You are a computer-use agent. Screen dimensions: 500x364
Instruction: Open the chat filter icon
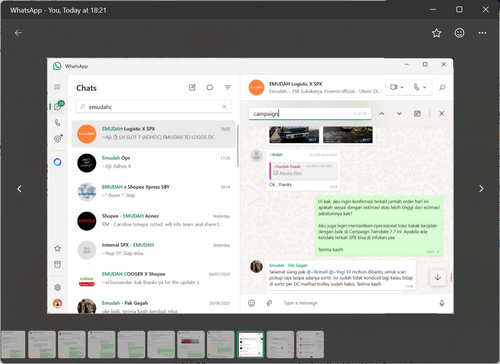228,88
